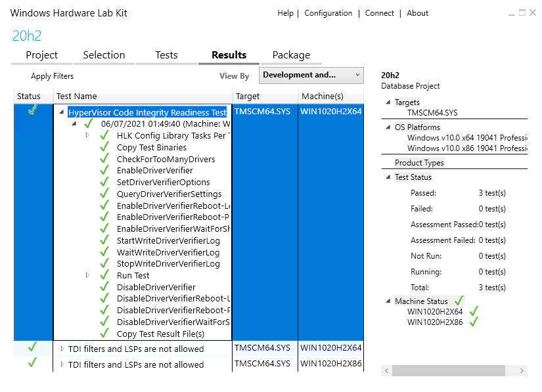
Task: Open the Tests tab
Action: pos(166,55)
